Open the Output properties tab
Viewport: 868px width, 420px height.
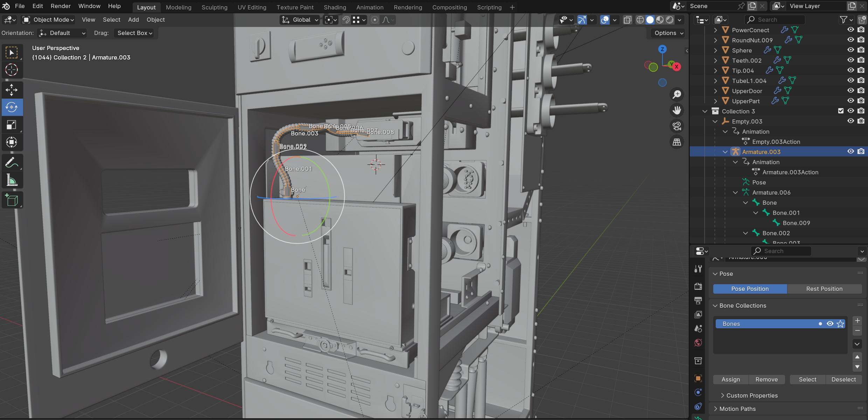click(698, 300)
